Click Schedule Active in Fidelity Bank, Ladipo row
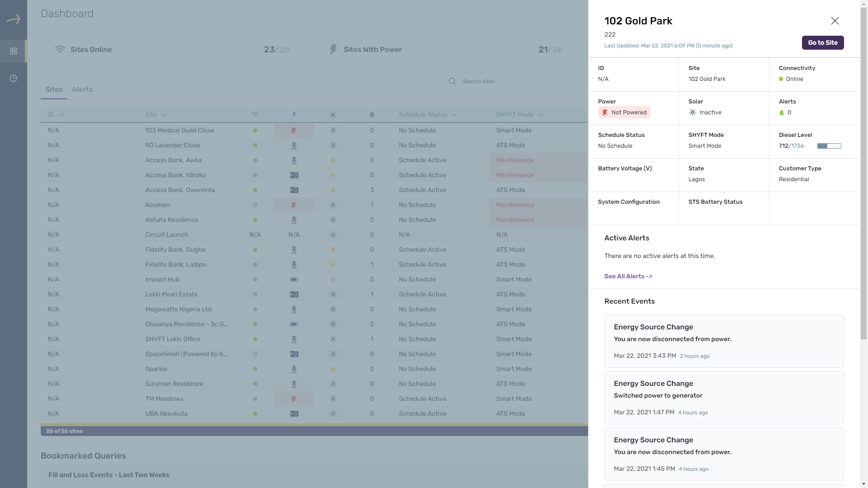The width and height of the screenshot is (868, 488). pyautogui.click(x=422, y=265)
